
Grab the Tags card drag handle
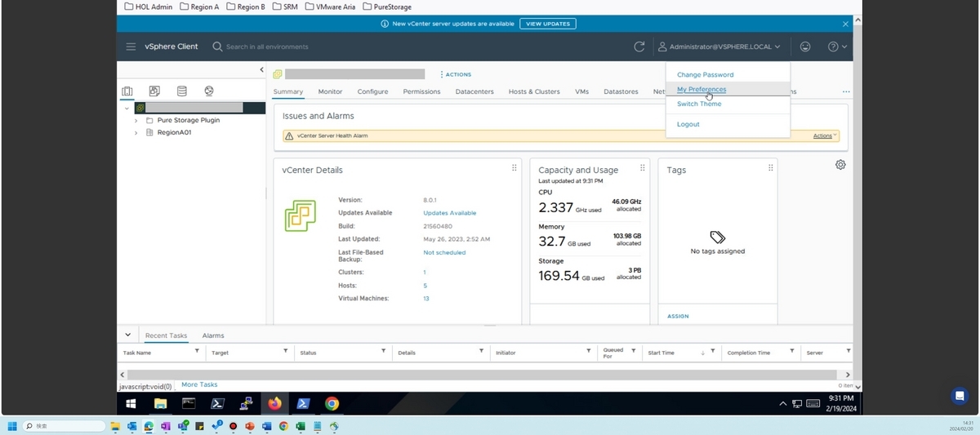click(x=770, y=168)
